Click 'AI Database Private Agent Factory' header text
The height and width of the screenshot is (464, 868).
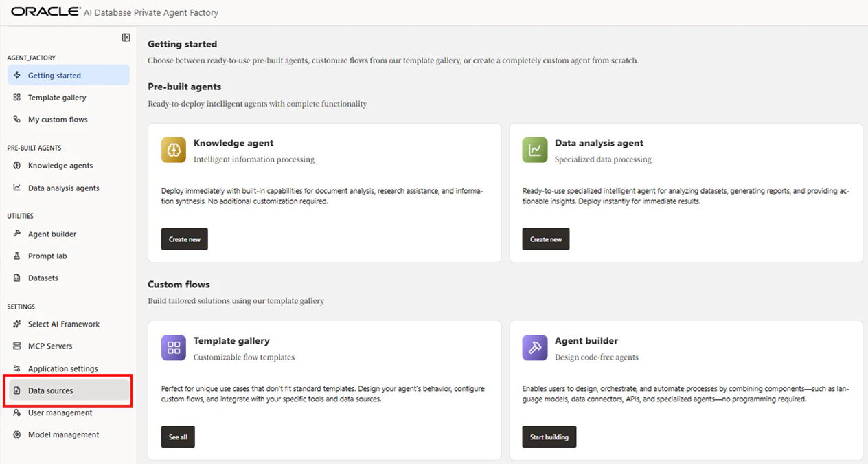click(151, 12)
